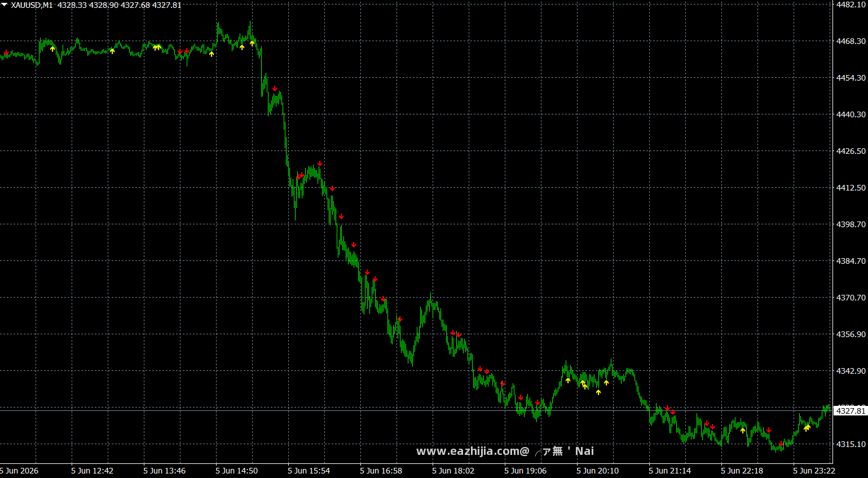Click the 4412.50 price scale label
868x478 pixels.
point(851,188)
